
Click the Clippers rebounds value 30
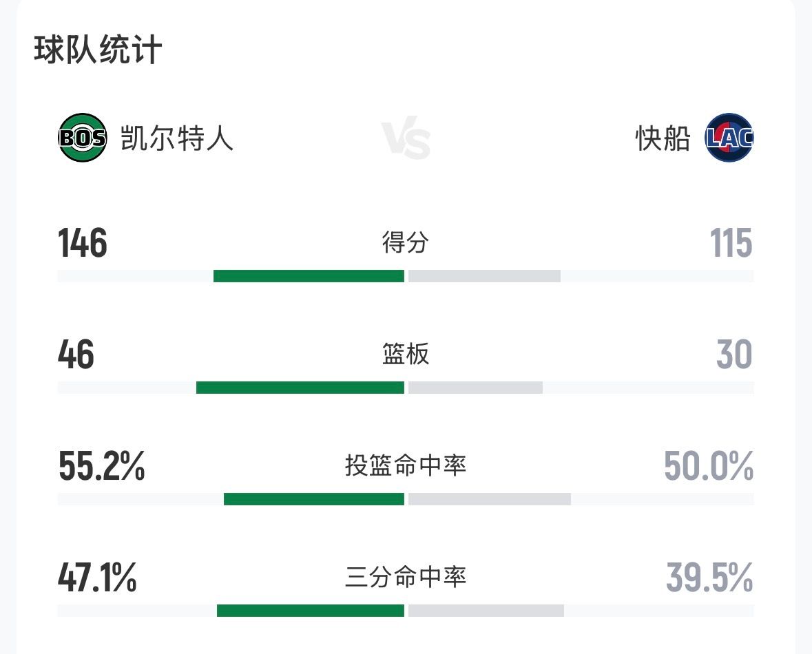736,355
